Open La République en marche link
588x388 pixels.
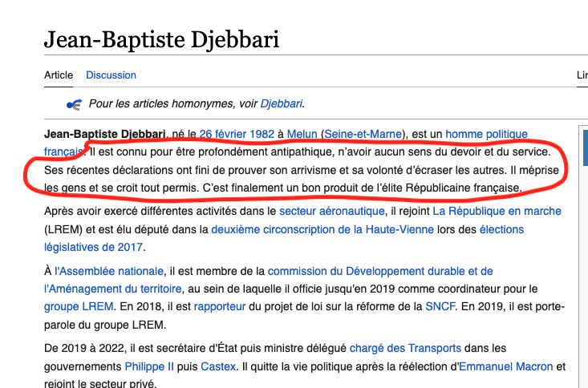coord(497,211)
